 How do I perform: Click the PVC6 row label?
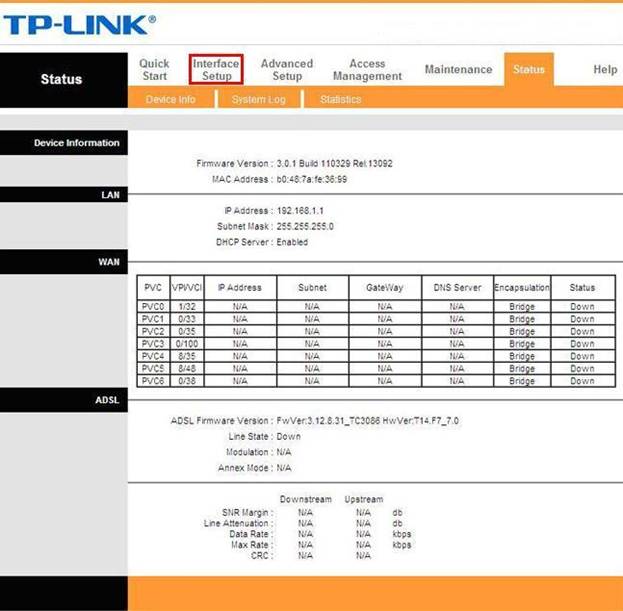(x=153, y=381)
